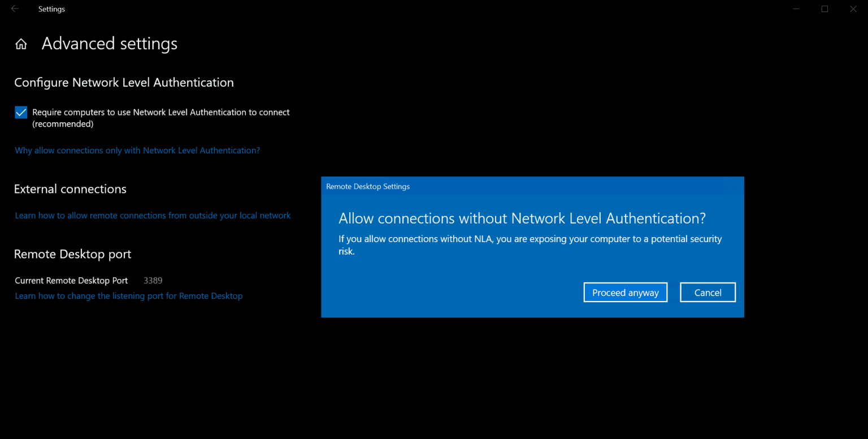Click the close icon in the title bar
Screen dimensions: 868x439
point(853,8)
